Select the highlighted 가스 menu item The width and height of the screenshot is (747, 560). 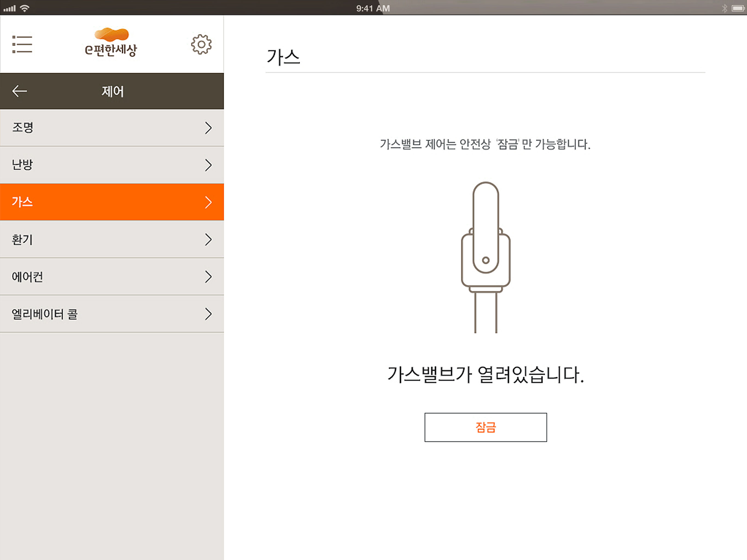click(x=112, y=202)
